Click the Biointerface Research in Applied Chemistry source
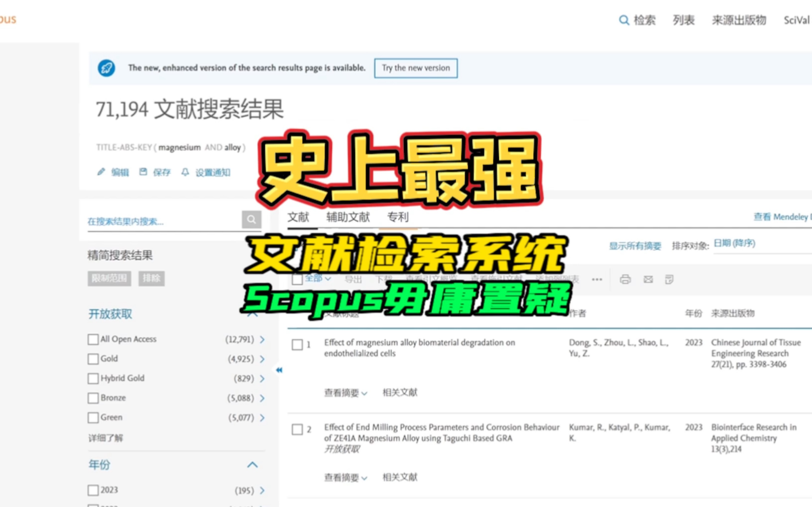 (x=754, y=432)
